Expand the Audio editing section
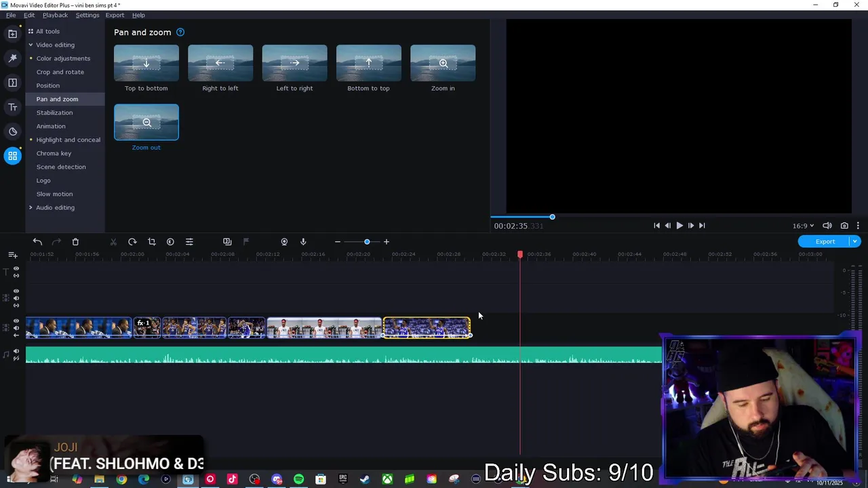 coord(31,207)
